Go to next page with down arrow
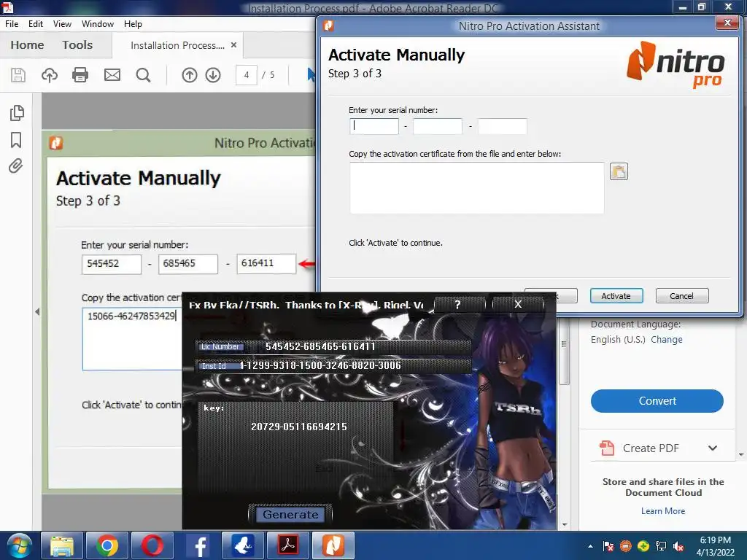747x560 pixels. click(x=213, y=75)
